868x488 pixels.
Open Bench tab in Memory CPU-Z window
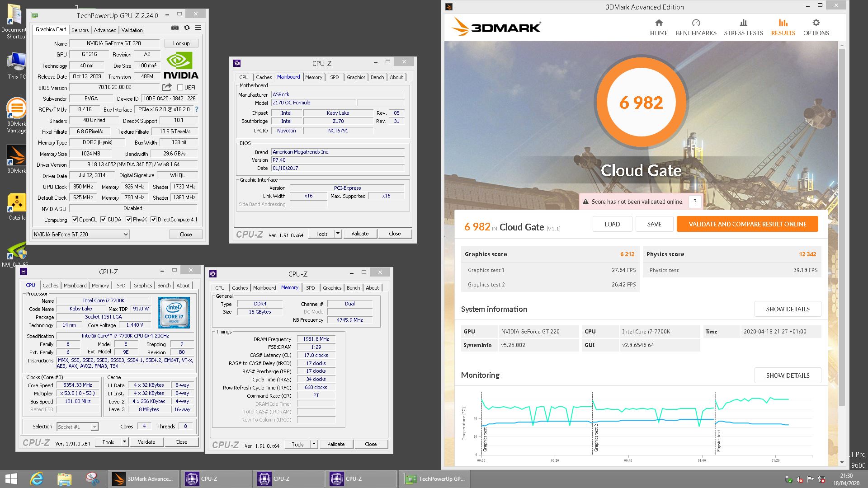(354, 288)
